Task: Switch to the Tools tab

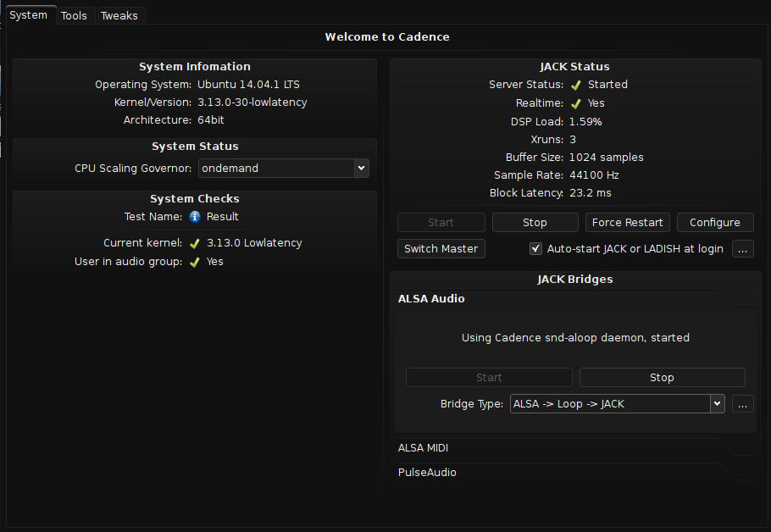Action: (x=74, y=15)
